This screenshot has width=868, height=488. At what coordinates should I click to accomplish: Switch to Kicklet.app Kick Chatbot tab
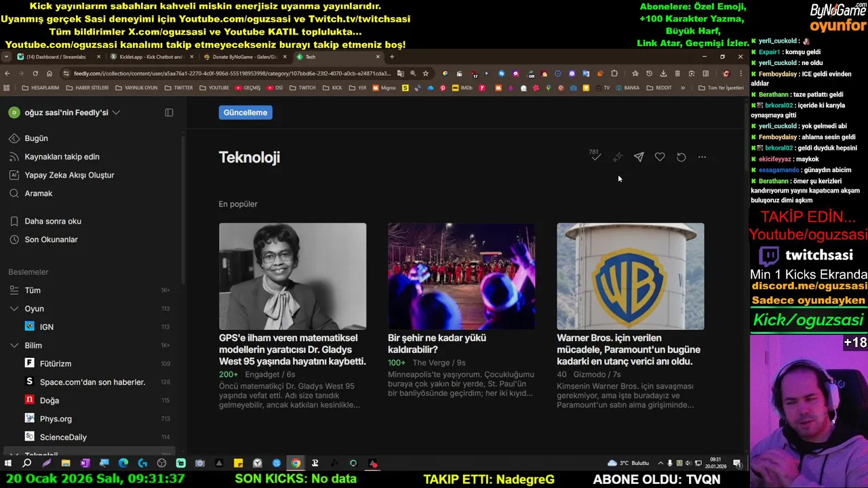[x=152, y=57]
